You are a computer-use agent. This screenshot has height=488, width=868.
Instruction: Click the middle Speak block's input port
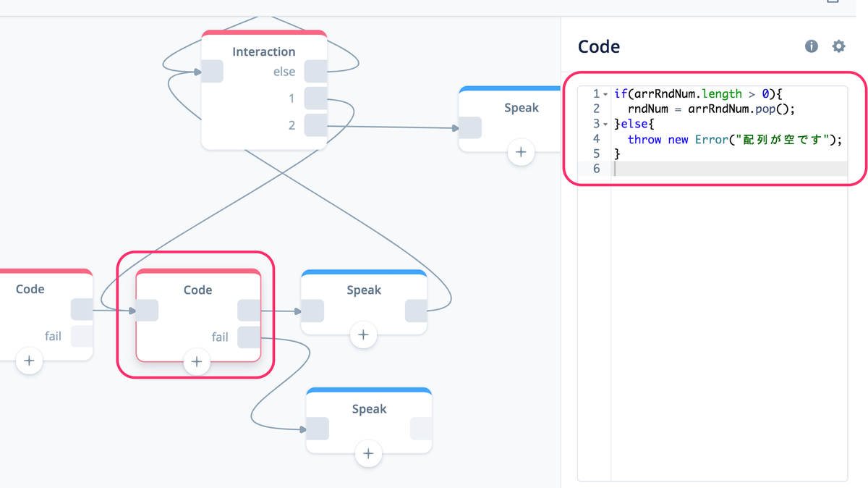(312, 311)
